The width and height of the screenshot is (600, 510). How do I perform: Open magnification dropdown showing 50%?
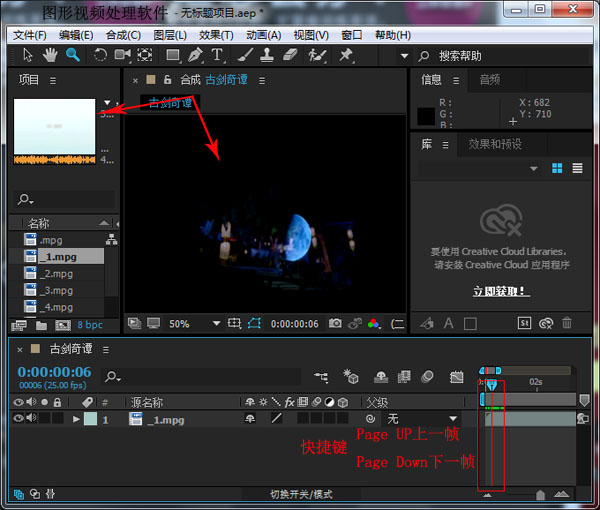click(x=194, y=324)
